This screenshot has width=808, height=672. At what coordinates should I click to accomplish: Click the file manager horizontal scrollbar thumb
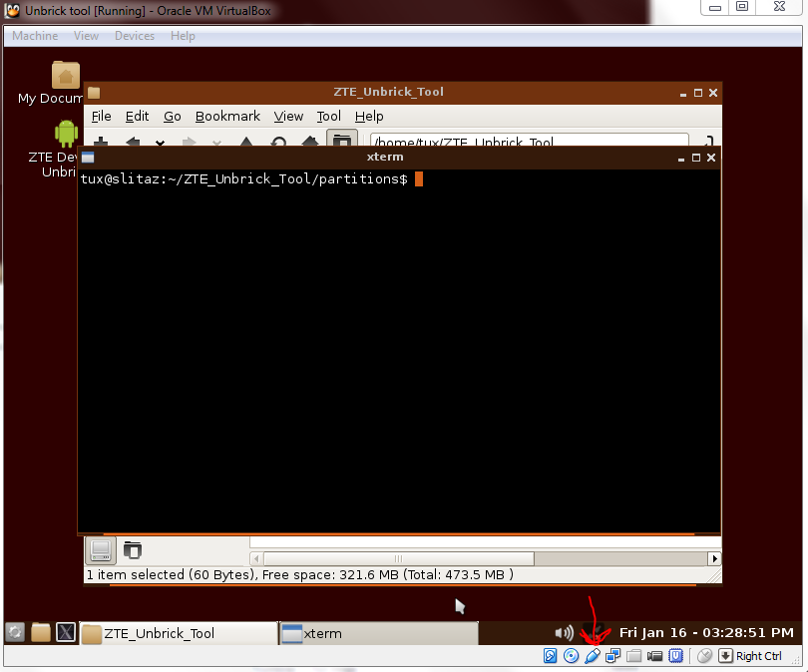click(398, 558)
